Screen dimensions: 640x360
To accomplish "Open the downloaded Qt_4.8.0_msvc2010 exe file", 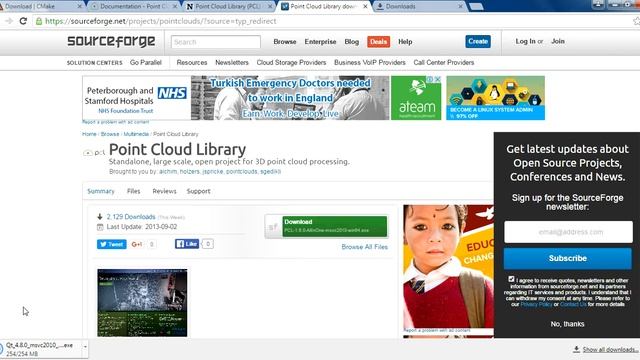I will pyautogui.click(x=39, y=349).
